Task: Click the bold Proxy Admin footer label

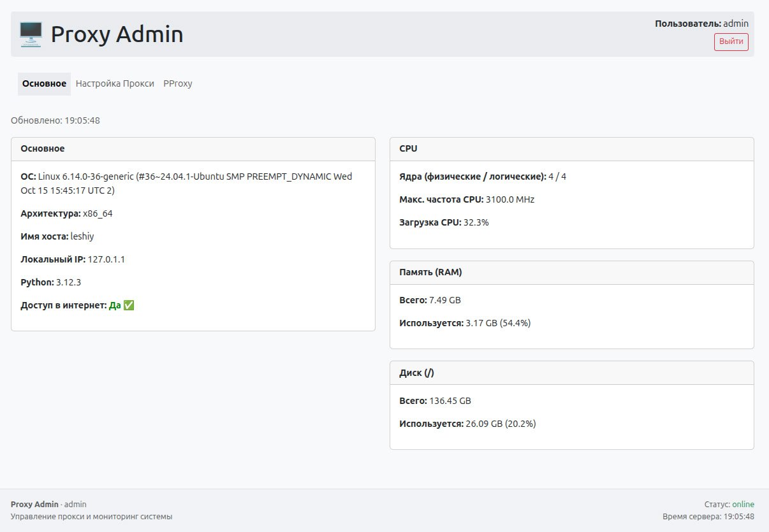Action: coord(34,505)
